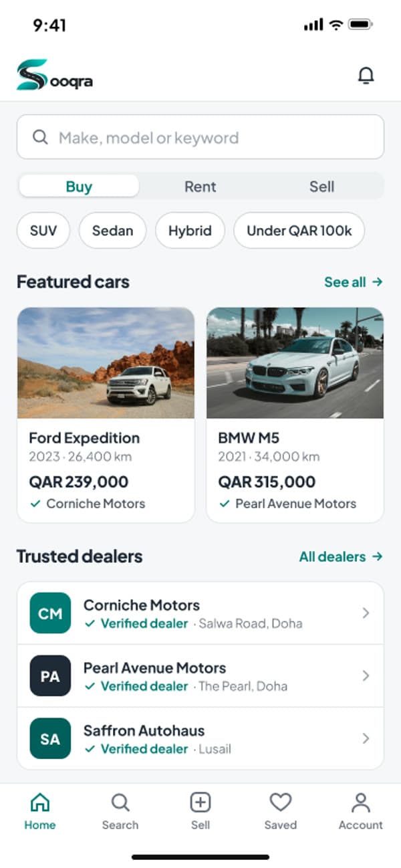This screenshot has height=868, width=401.
Task: Open Search icon in bottom navigation
Action: [x=120, y=802]
